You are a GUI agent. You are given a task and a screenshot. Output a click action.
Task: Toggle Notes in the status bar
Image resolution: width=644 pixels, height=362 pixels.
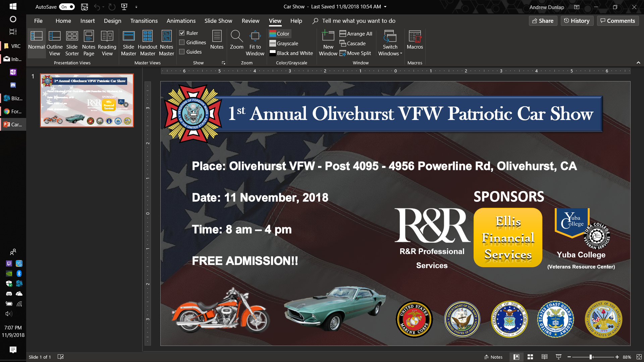pyautogui.click(x=493, y=357)
